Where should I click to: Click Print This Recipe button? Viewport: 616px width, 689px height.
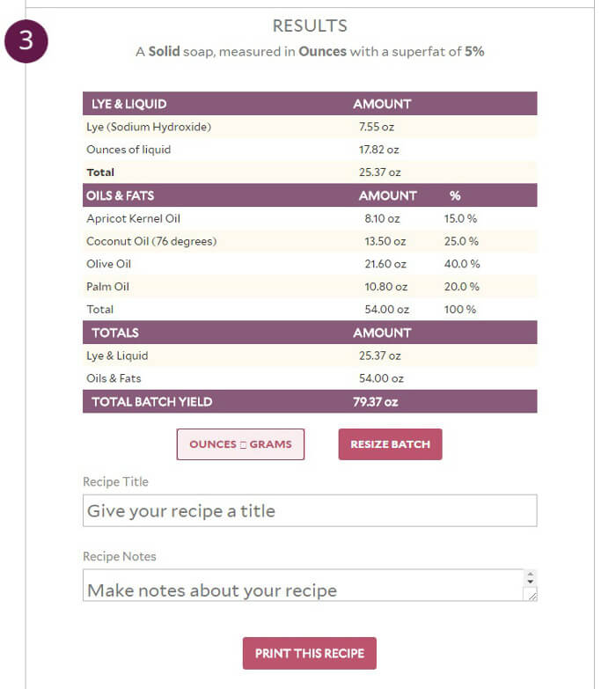(x=309, y=654)
